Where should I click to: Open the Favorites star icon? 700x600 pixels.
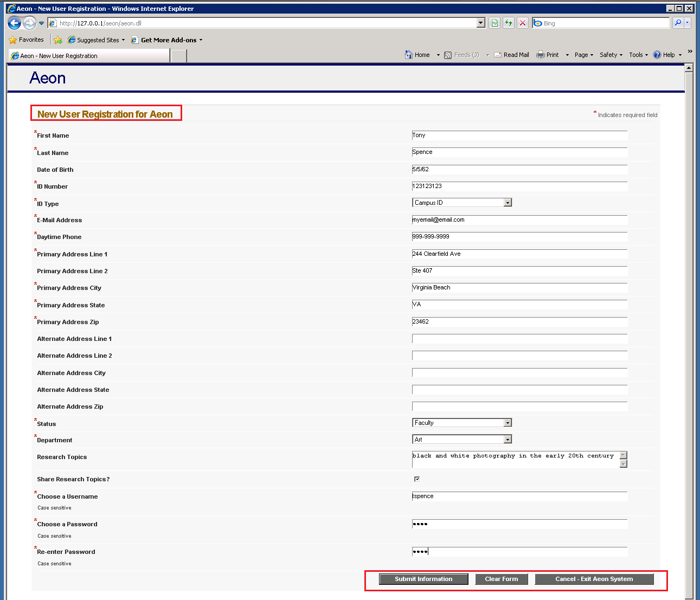(x=12, y=39)
